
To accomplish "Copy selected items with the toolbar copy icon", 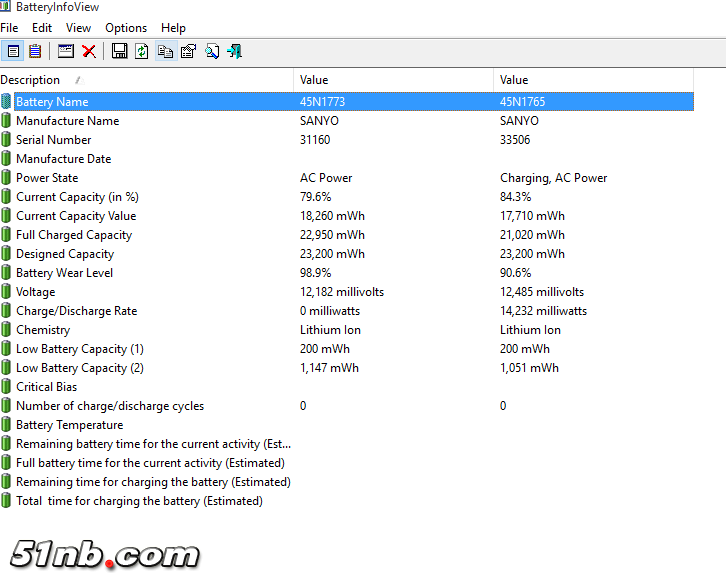I will 165,51.
